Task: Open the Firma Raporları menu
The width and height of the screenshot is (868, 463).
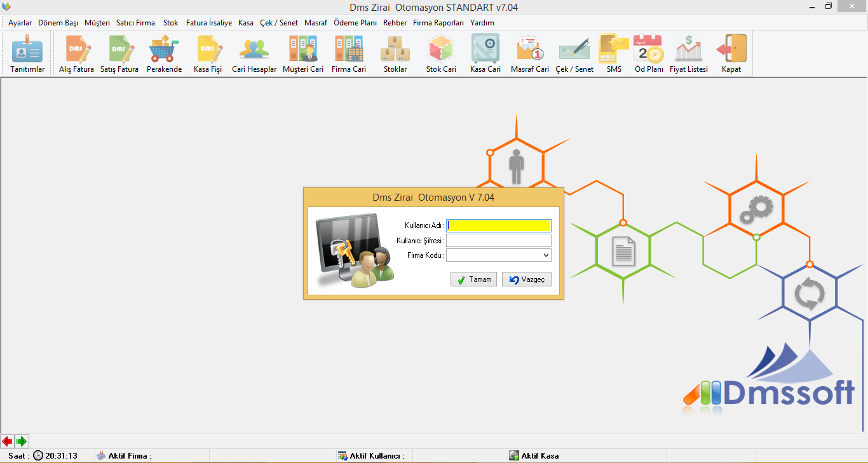Action: pos(438,23)
